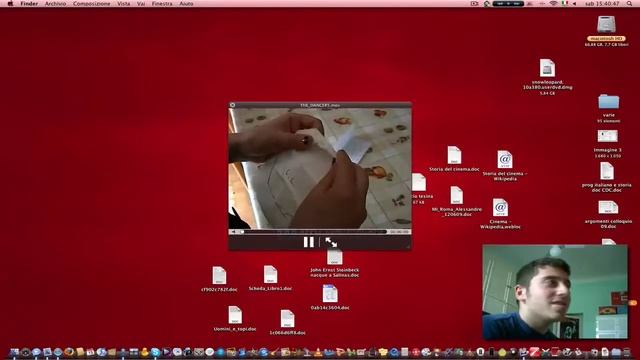The height and width of the screenshot is (360, 640).
Task: Click the menu bar clock
Action: [602, 4]
